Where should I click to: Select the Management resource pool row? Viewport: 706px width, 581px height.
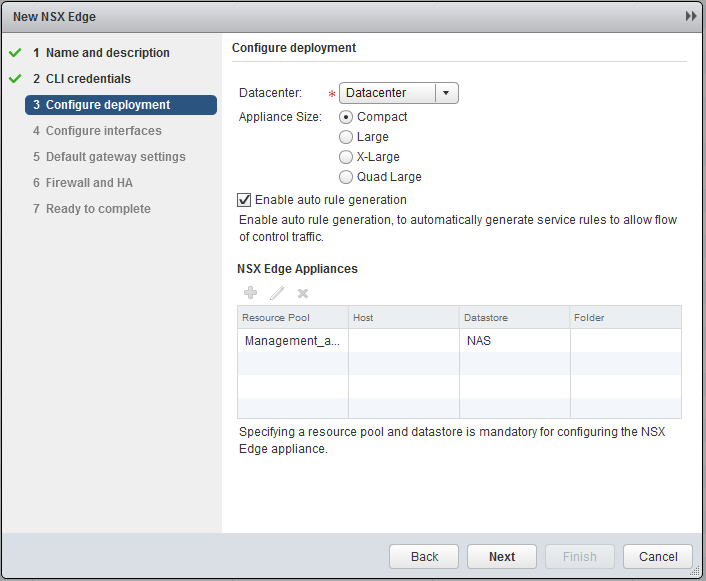click(x=292, y=341)
